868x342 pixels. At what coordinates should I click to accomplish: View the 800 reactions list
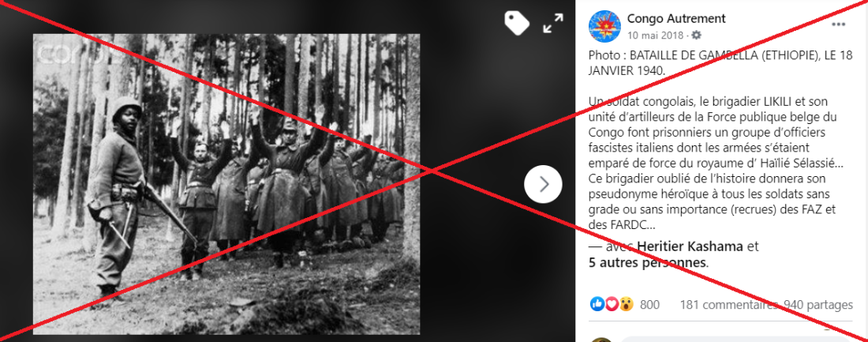[x=649, y=305]
